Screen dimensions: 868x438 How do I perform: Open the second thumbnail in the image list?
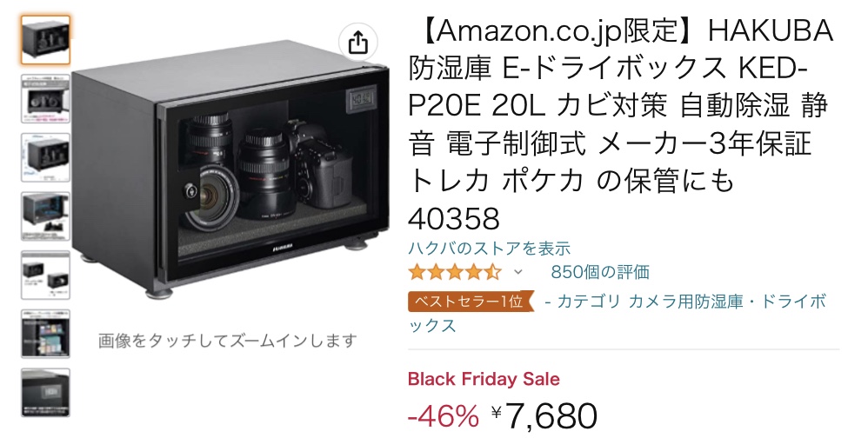46,99
